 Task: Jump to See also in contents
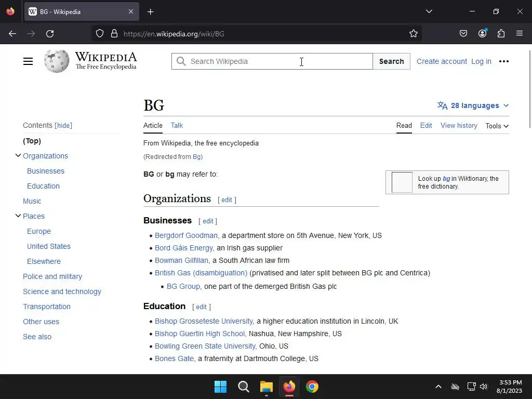(37, 337)
